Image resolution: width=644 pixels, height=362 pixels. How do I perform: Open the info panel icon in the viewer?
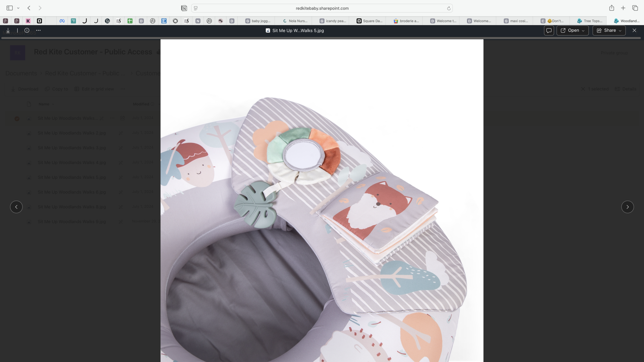pyautogui.click(x=27, y=30)
